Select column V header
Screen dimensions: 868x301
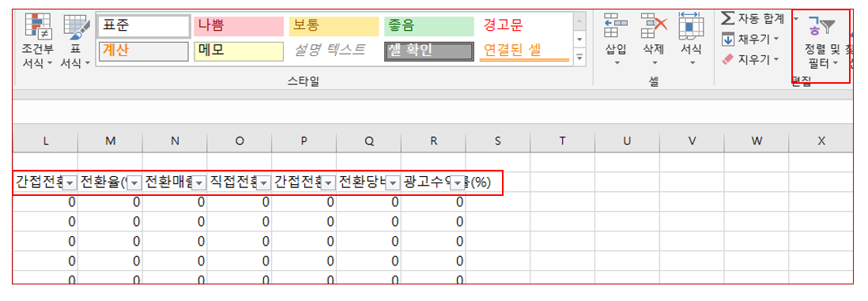tap(692, 141)
